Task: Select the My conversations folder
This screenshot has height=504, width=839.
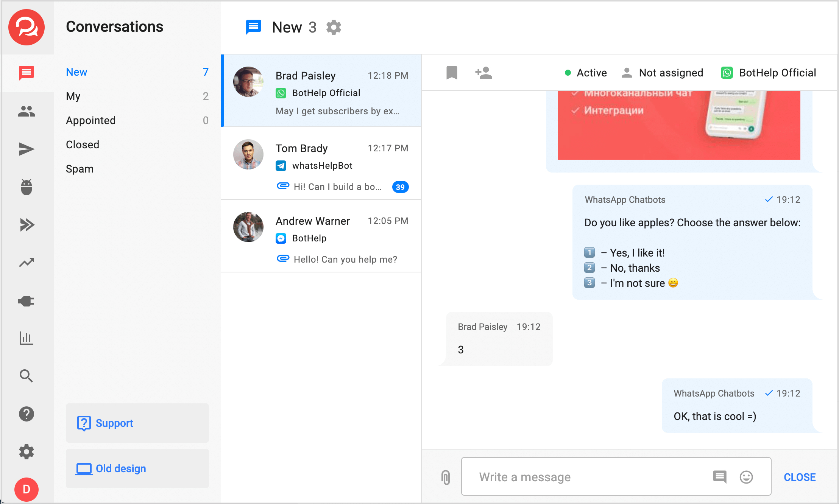Action: [73, 96]
